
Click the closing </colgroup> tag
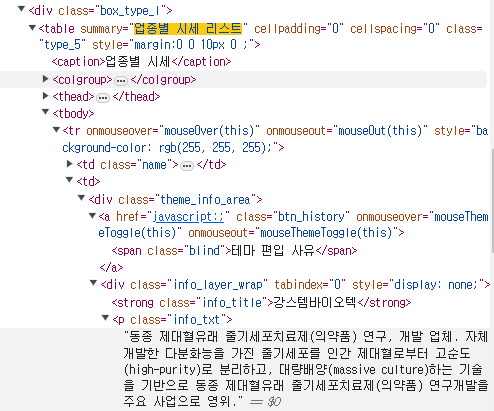(x=163, y=80)
